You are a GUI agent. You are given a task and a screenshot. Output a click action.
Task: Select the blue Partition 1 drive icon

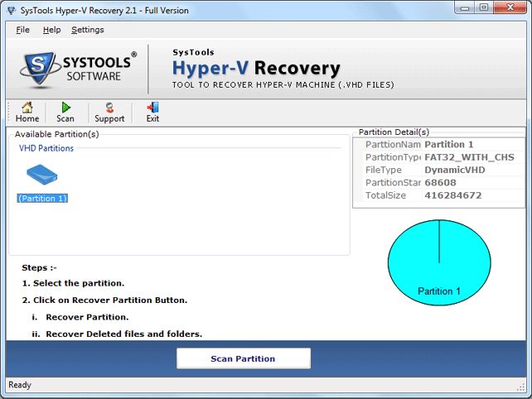tap(41, 175)
